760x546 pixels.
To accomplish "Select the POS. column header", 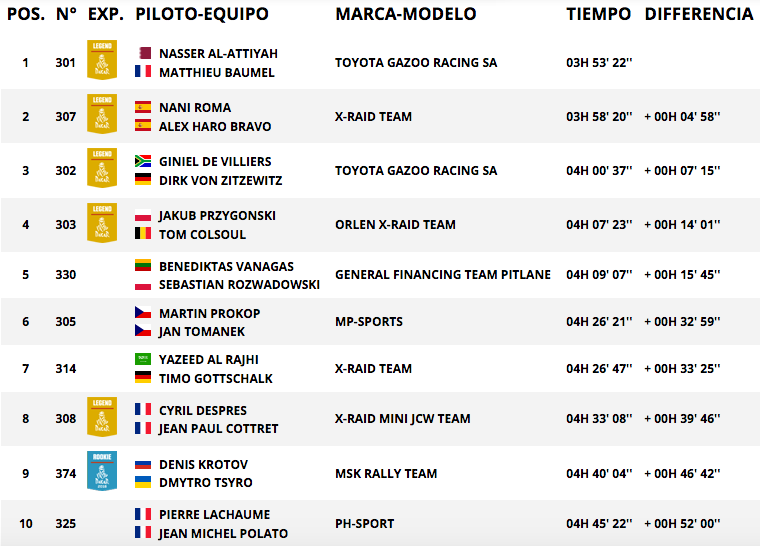I will coord(26,14).
